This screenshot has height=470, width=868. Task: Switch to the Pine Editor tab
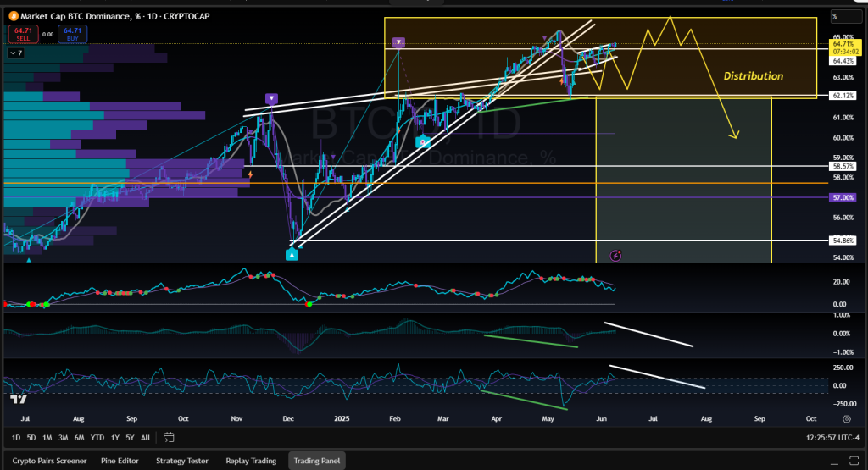click(120, 461)
